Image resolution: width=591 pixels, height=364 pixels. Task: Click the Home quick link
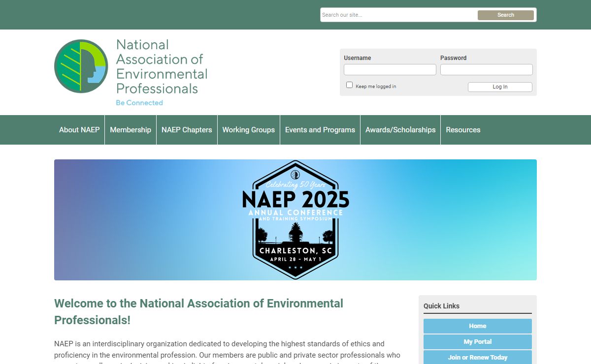pos(478,326)
